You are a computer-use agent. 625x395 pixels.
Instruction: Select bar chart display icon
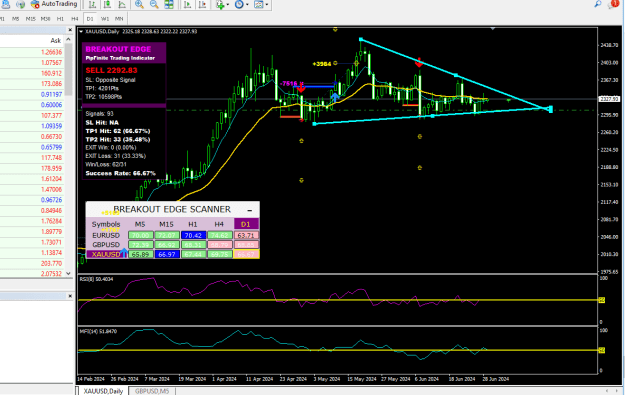92,4
